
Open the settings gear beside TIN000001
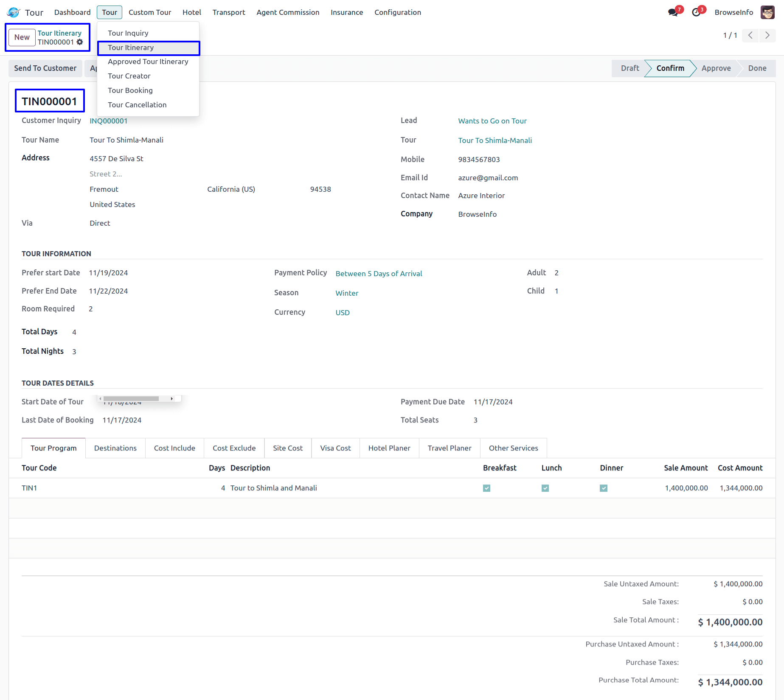(80, 42)
